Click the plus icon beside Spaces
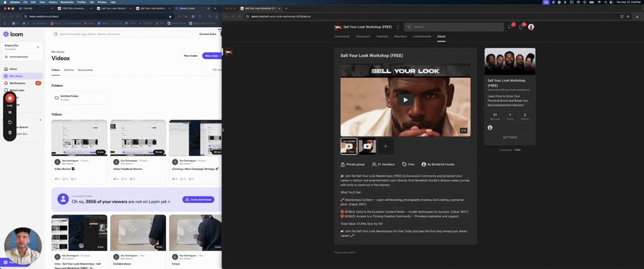This screenshot has width=644, height=269. 40,120
